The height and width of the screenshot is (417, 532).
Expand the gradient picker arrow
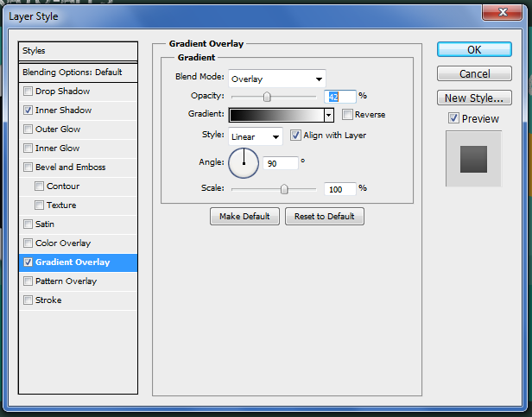click(329, 115)
